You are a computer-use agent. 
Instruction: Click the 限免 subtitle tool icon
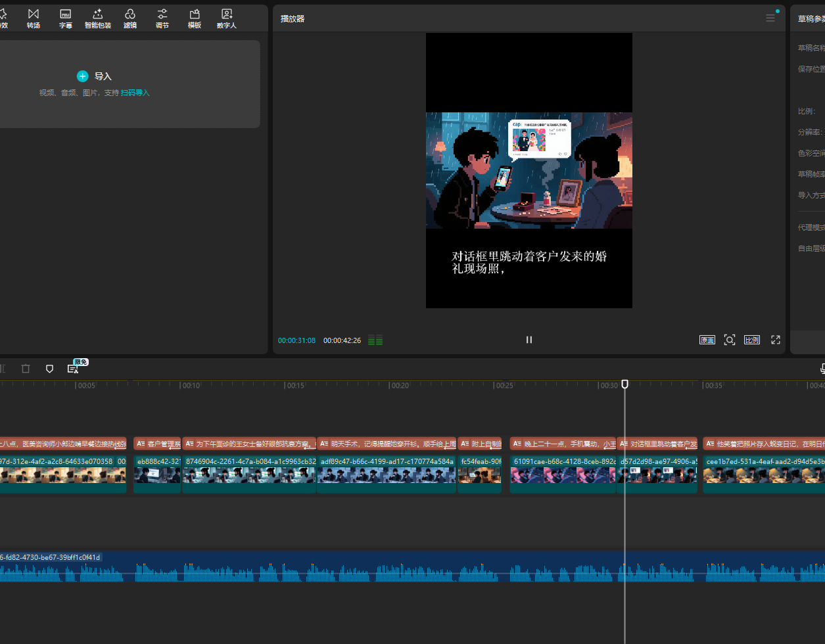[x=74, y=368]
